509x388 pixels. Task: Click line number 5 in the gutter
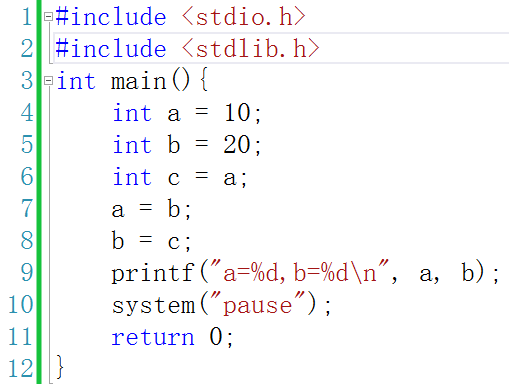[27, 145]
